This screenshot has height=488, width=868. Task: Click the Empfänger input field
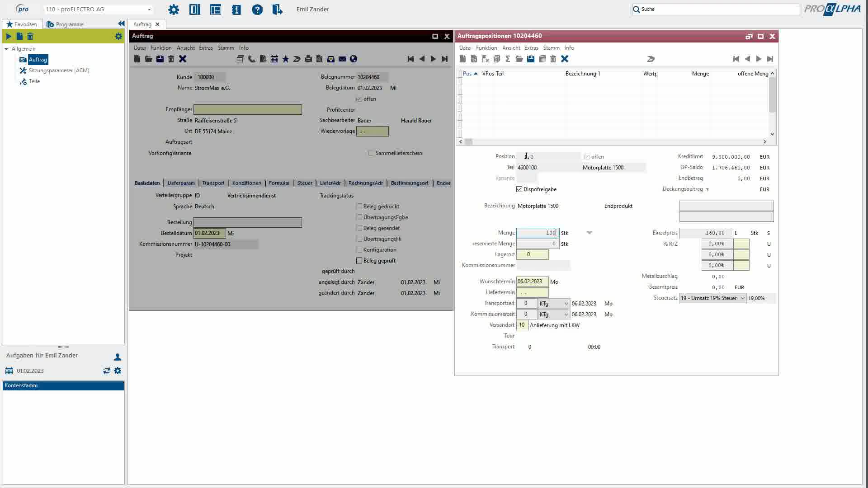(x=248, y=109)
